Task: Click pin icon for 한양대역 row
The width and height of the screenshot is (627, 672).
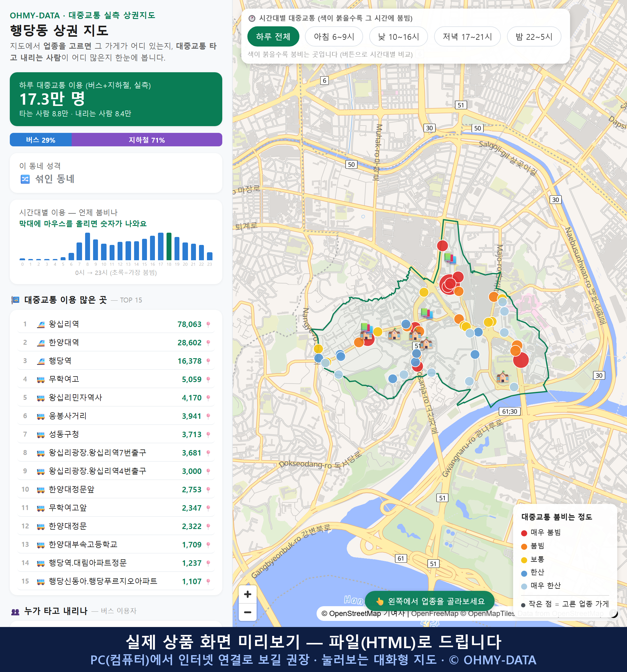Action: click(x=208, y=343)
